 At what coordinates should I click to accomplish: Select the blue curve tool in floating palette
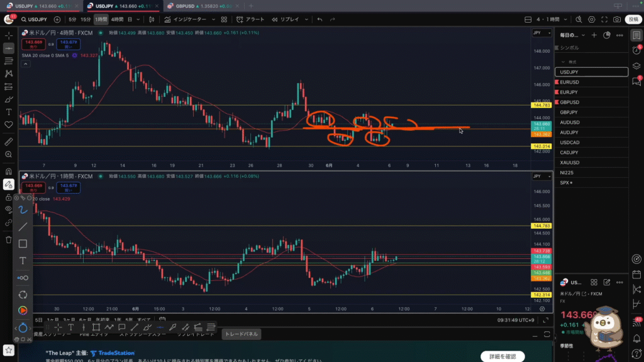[x=23, y=210]
